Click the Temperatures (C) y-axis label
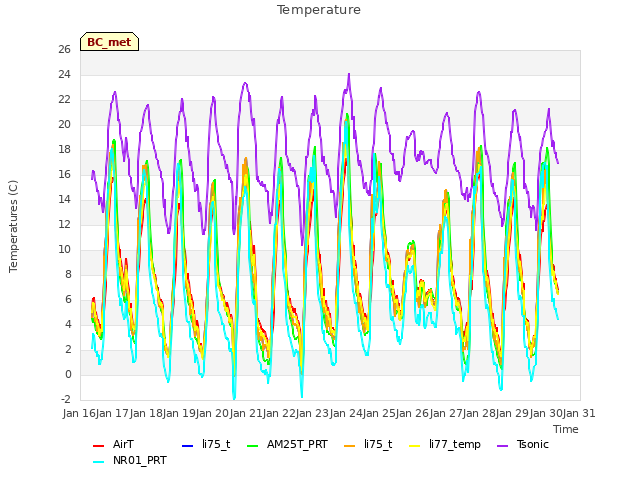 pos(13,226)
